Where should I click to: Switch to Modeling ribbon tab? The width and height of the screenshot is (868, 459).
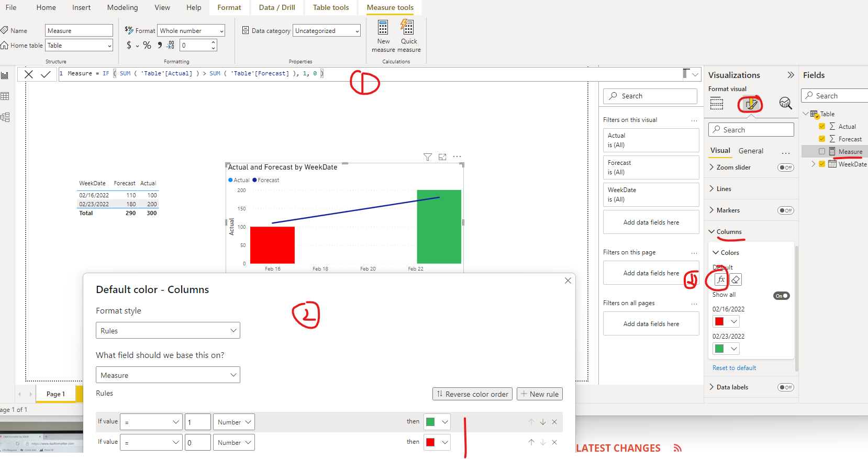[x=123, y=7]
